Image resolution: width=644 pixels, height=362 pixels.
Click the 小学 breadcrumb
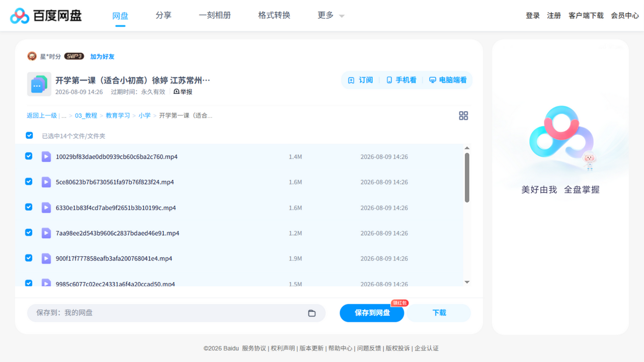tap(144, 116)
